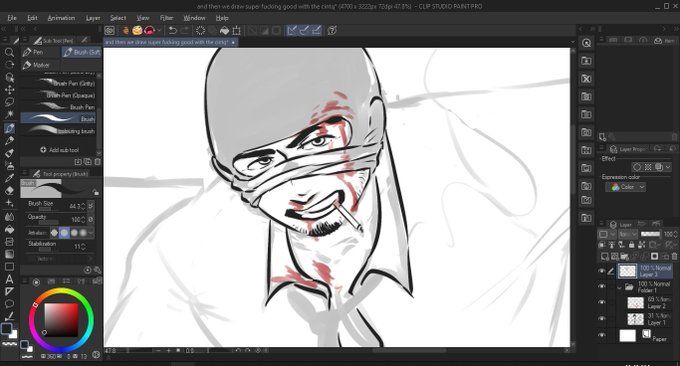
Task: Click the Redo arrow in the command bar
Action: (185, 30)
